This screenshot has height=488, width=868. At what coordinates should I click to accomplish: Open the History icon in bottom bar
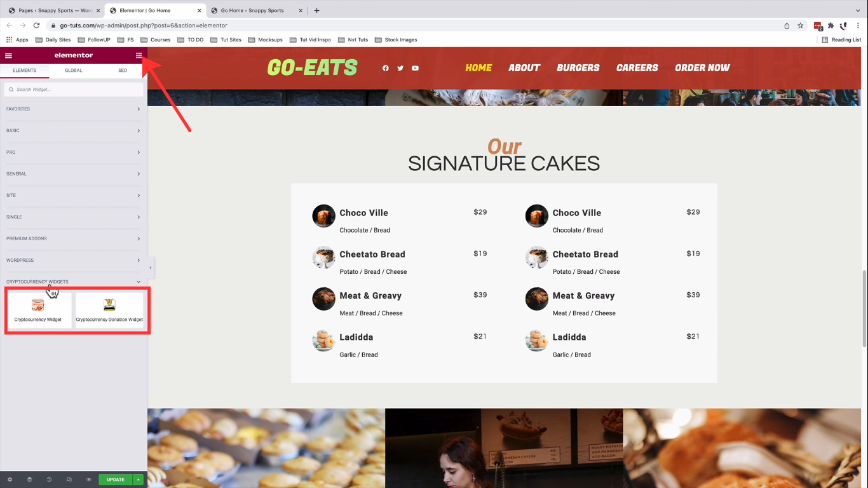[x=49, y=480]
